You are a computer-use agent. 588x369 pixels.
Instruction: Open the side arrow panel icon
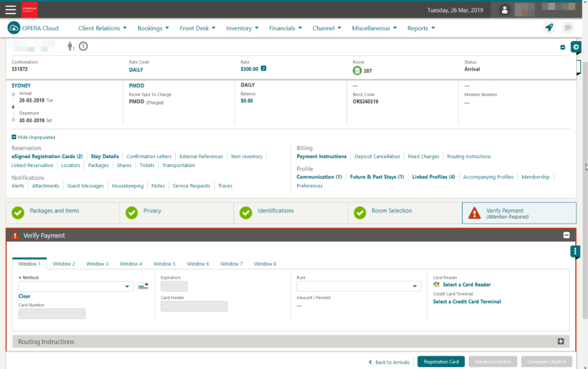pos(576,47)
